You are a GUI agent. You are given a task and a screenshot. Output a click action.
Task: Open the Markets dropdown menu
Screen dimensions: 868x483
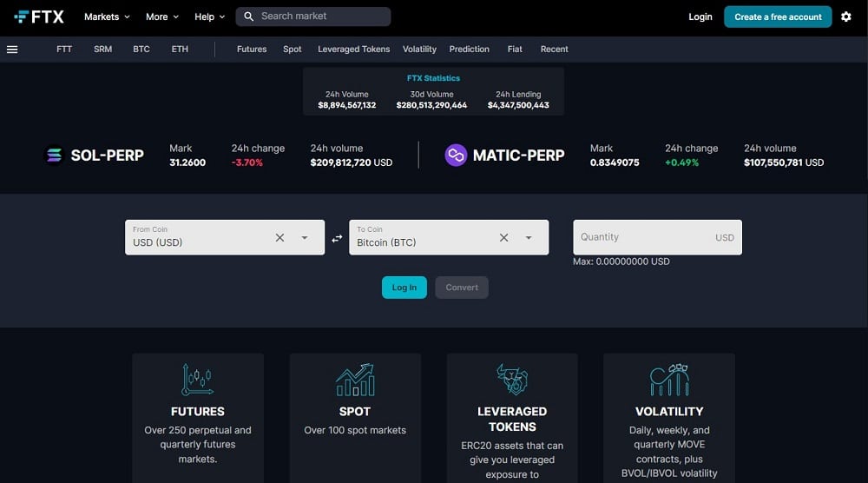coord(107,17)
